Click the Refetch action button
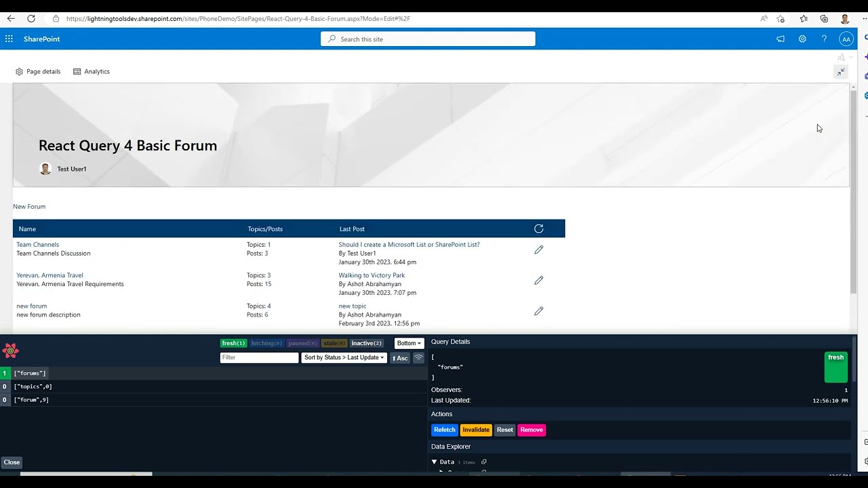The width and height of the screenshot is (868, 488). click(445, 430)
